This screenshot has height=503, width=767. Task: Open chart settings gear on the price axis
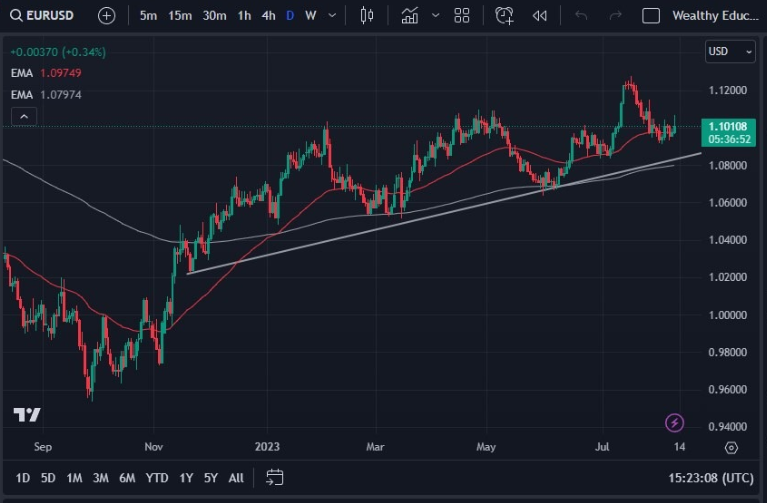point(731,448)
